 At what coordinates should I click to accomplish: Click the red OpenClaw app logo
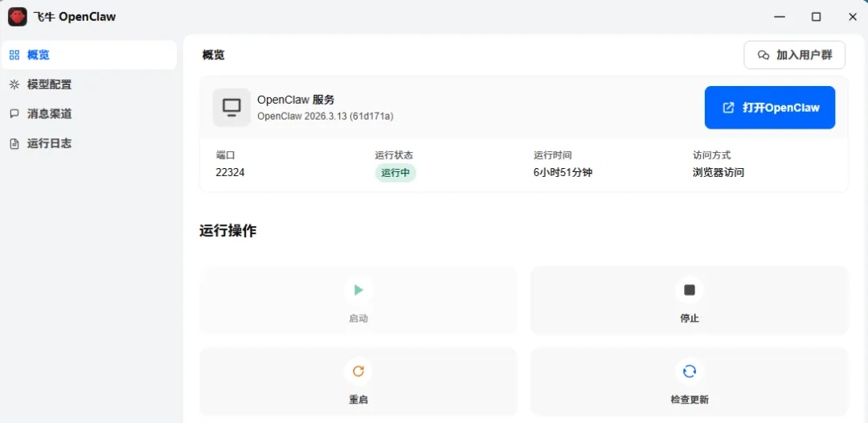click(18, 17)
